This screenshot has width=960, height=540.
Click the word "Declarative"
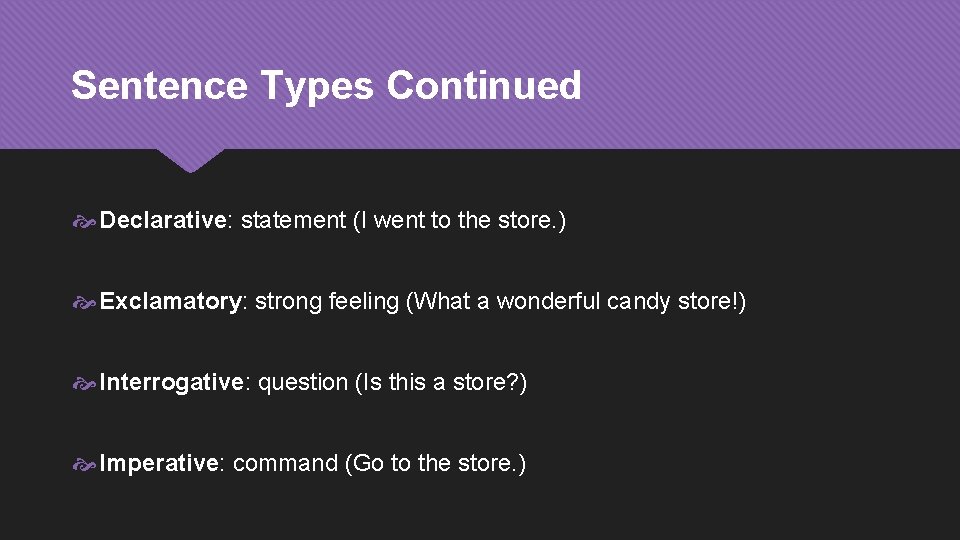164,221
